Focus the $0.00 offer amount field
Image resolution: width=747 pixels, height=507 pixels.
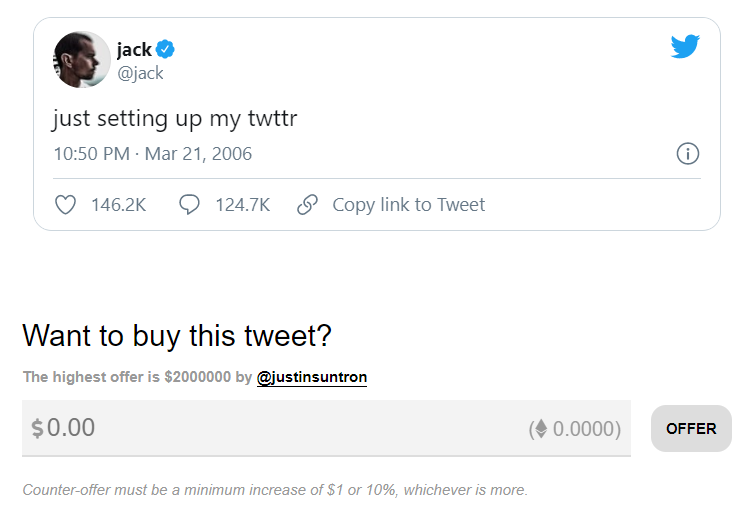pos(270,428)
